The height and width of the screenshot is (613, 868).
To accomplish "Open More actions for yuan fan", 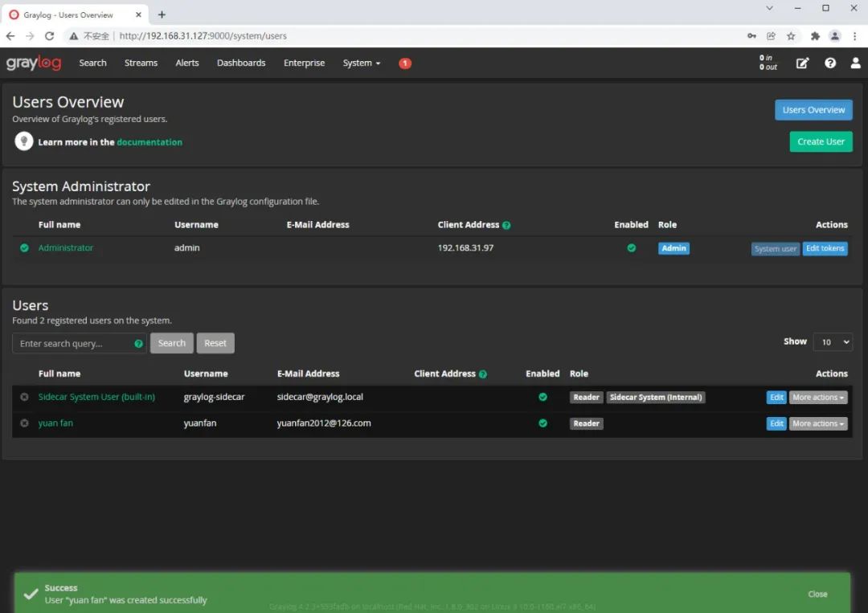I will point(817,423).
